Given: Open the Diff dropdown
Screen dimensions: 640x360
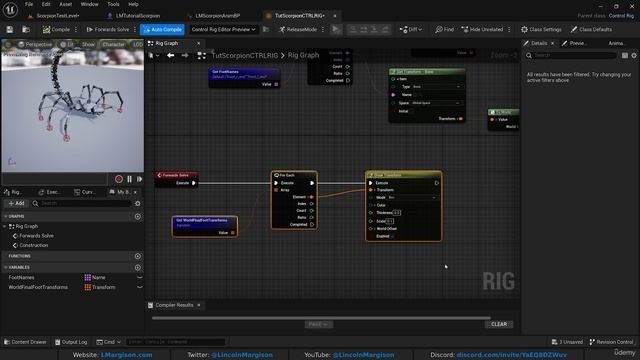Looking at the screenshot, I should click(411, 29).
